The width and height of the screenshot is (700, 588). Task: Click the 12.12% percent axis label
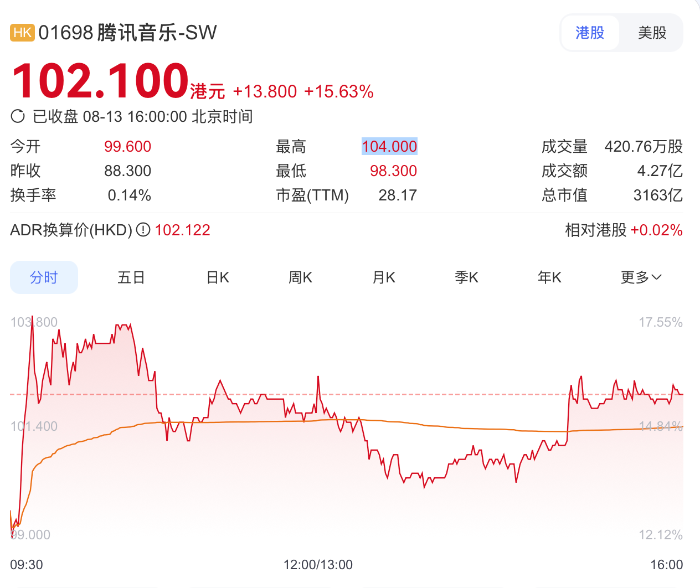[661, 535]
